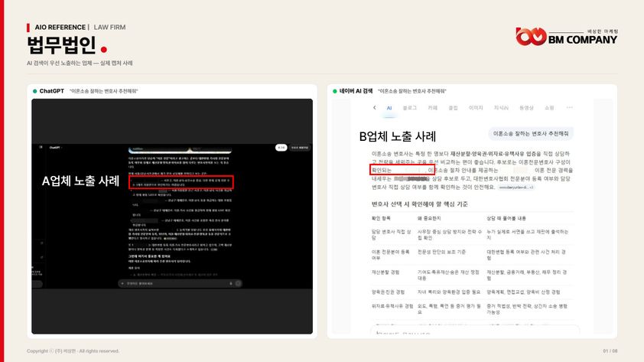Click the A업체 노출 사례 label

pyautogui.click(x=80, y=181)
